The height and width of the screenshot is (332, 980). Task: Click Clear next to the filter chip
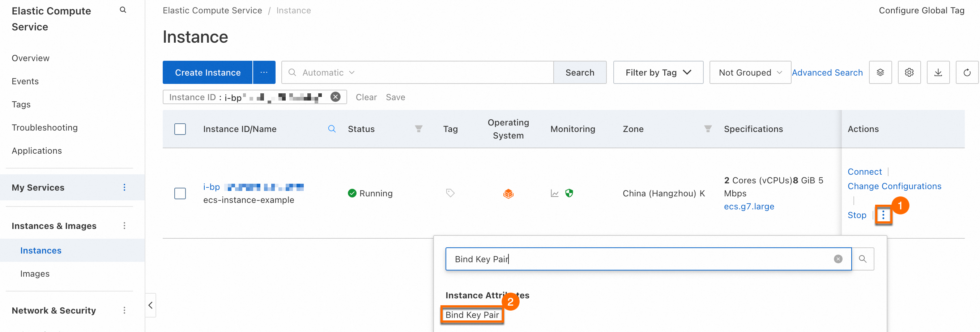(366, 97)
